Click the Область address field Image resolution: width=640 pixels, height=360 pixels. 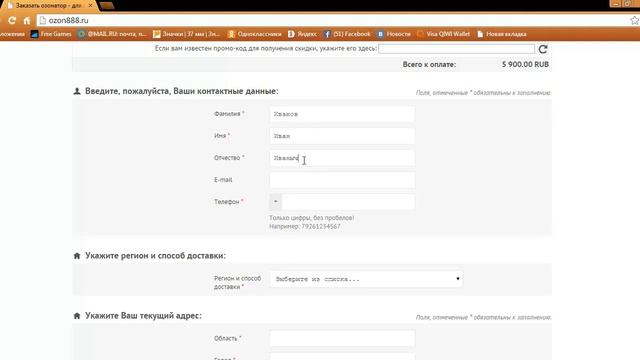click(342, 338)
